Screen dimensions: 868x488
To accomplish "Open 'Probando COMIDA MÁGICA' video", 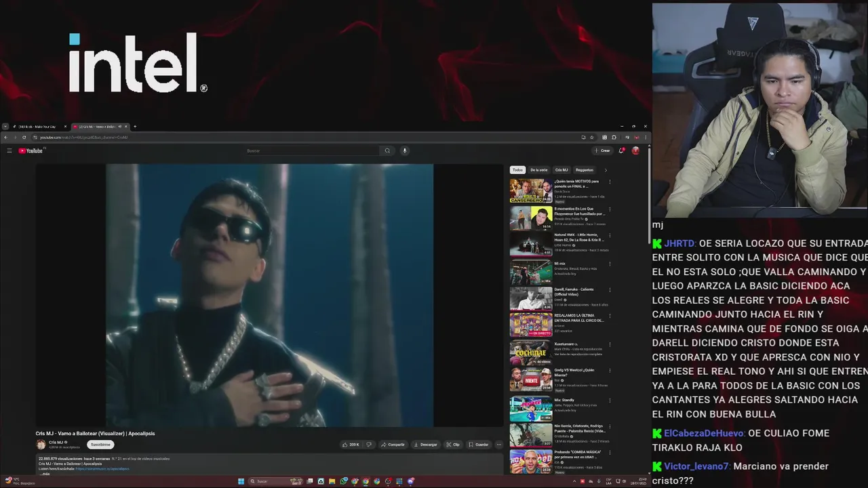I will tap(531, 461).
